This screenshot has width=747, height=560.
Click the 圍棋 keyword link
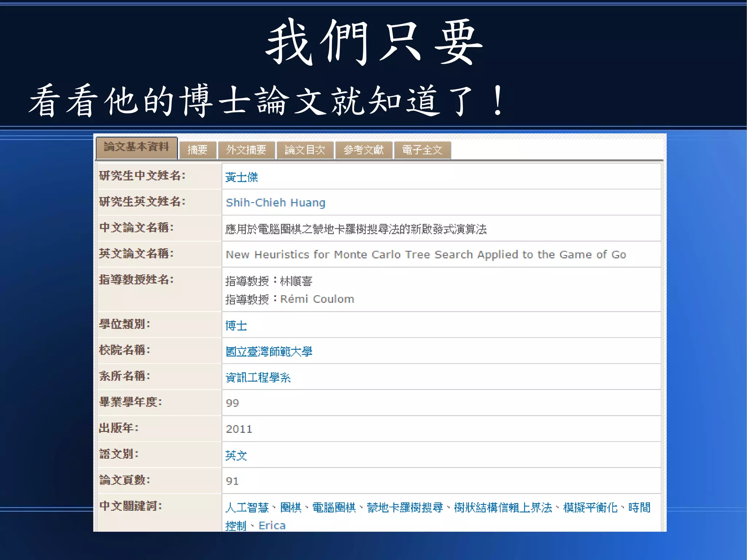pyautogui.click(x=291, y=507)
